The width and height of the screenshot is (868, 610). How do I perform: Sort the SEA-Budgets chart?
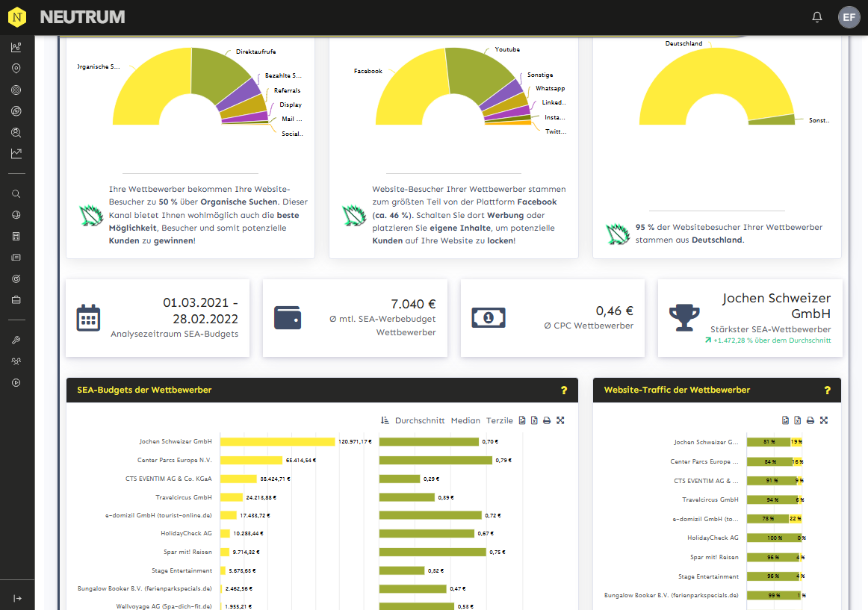click(385, 420)
